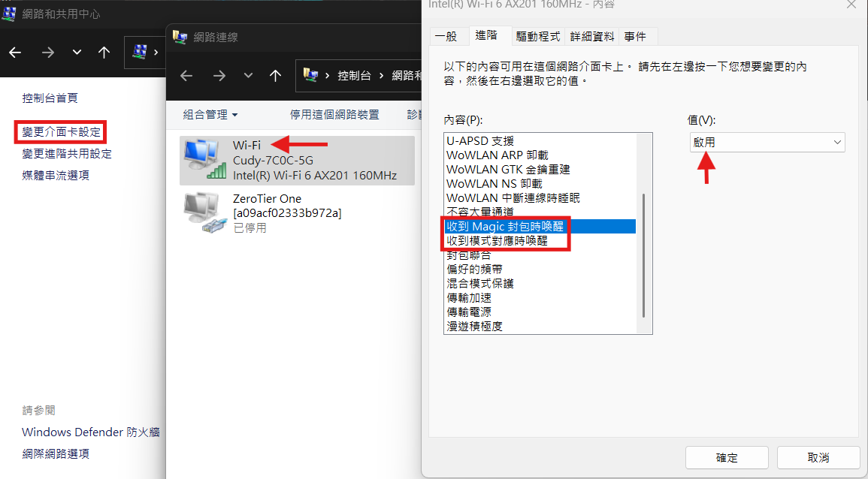Switch to the 詳細資料 tab
868x479 pixels.
click(591, 37)
